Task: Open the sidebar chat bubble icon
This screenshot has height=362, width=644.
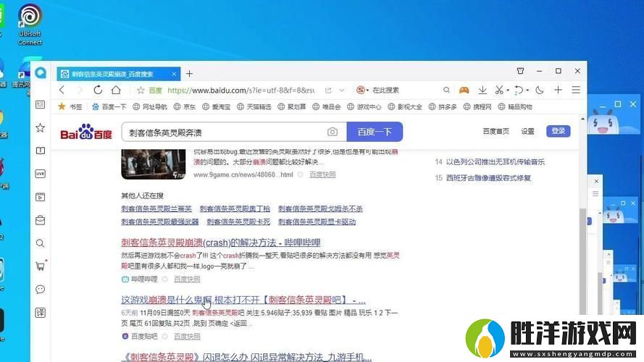Action: tap(41, 290)
